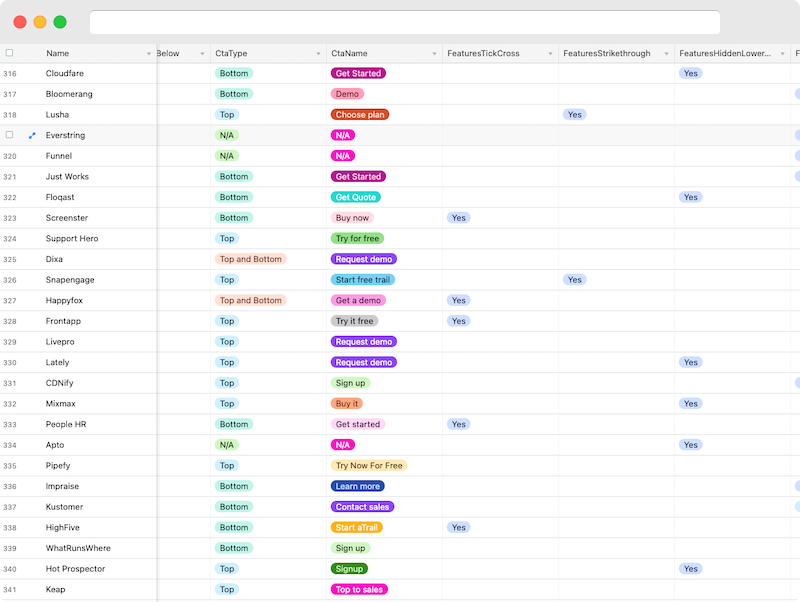Click the Top tag in Pipefy row
The height and width of the screenshot is (602, 800).
coord(227,466)
